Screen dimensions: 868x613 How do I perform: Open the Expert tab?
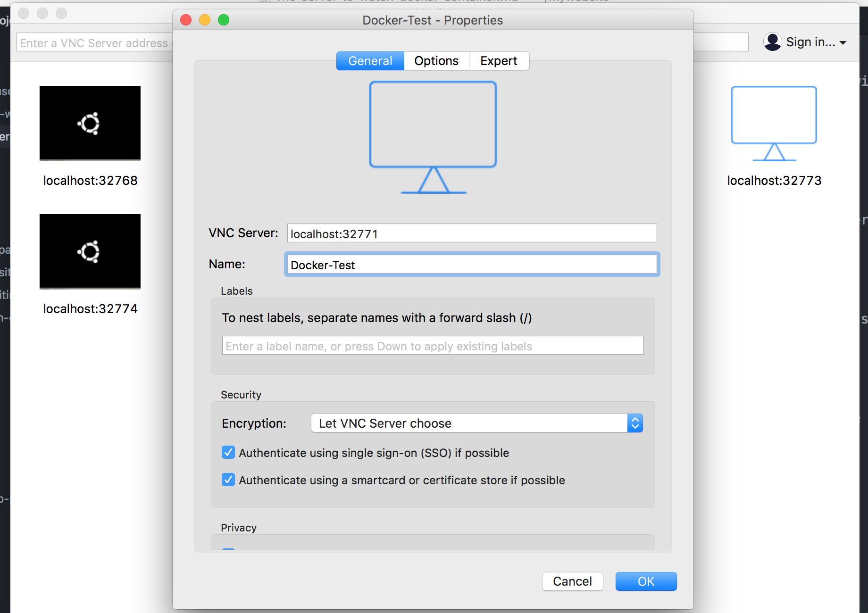(x=499, y=61)
